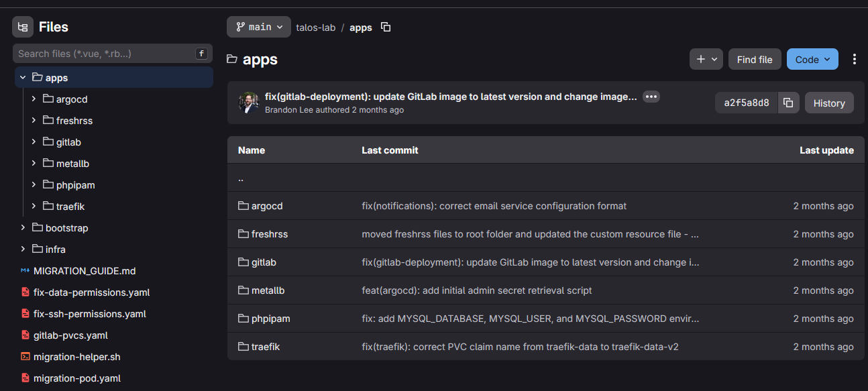Select gitlab-pvcs.yaml in the file tree
The width and height of the screenshot is (868, 391).
[x=70, y=335]
